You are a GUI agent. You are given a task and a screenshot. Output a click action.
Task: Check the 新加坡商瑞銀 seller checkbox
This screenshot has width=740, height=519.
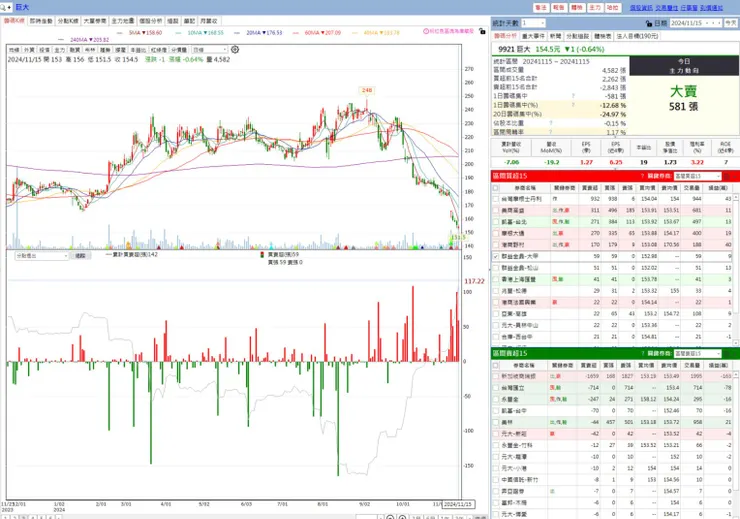click(x=496, y=376)
